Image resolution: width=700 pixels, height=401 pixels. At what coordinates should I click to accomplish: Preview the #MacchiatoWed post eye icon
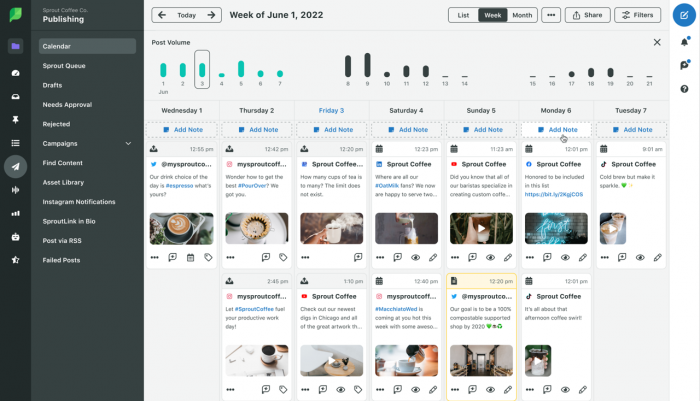click(416, 389)
